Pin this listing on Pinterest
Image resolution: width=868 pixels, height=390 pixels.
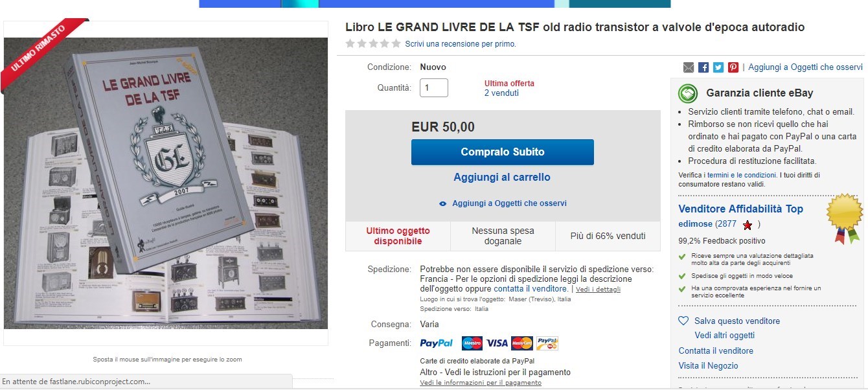tap(733, 67)
